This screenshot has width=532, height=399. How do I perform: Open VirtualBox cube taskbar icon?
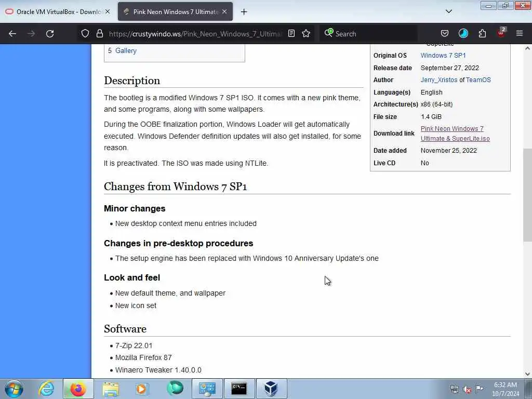pyautogui.click(x=271, y=389)
